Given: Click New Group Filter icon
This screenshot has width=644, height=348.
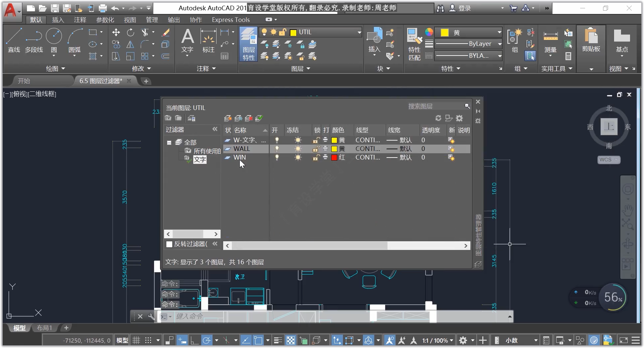Looking at the screenshot, I should click(x=178, y=118).
